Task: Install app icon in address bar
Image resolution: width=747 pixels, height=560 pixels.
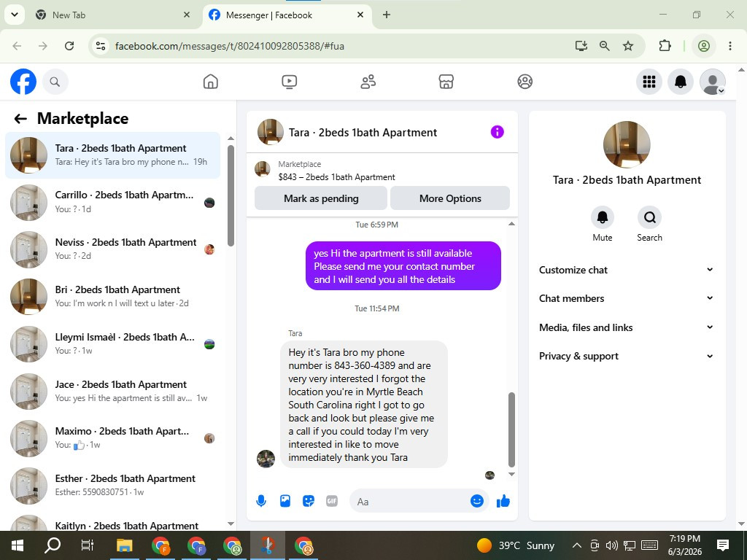Action: click(x=581, y=46)
